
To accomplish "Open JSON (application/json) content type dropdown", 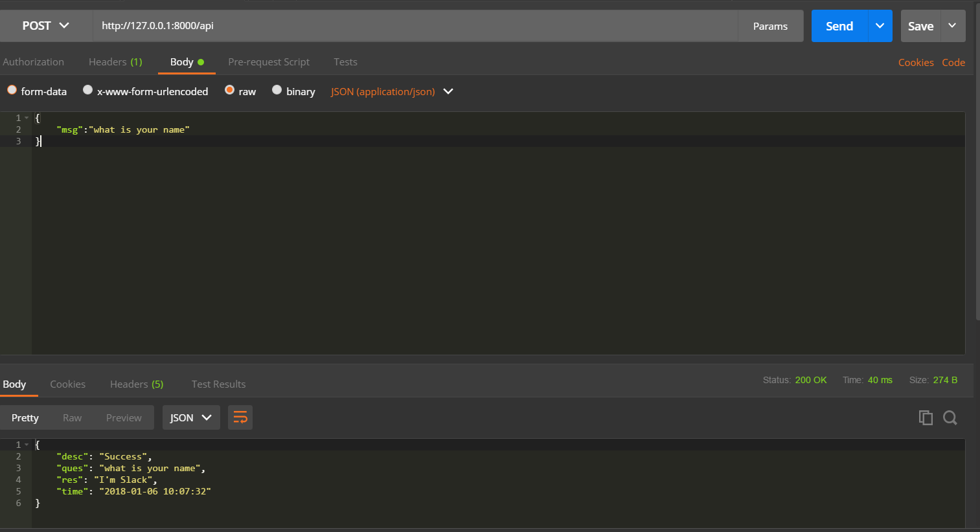I will 392,91.
